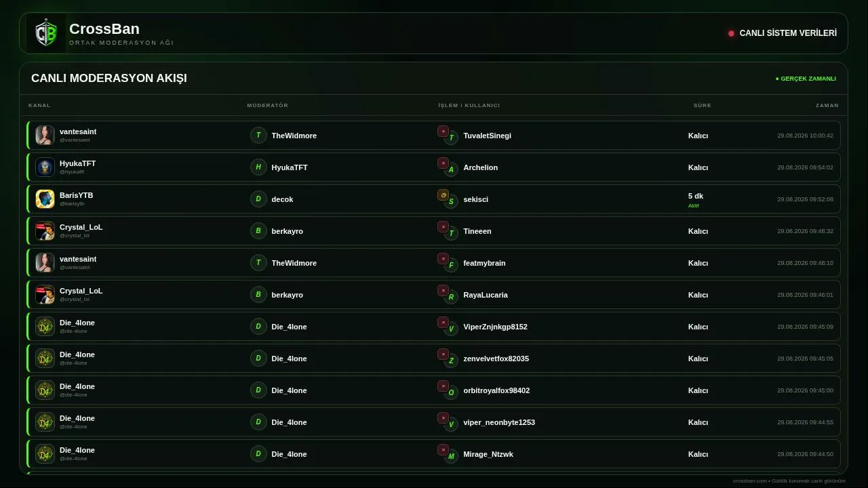868x488 pixels.
Task: Select the ZAMAN column header
Action: 827,105
